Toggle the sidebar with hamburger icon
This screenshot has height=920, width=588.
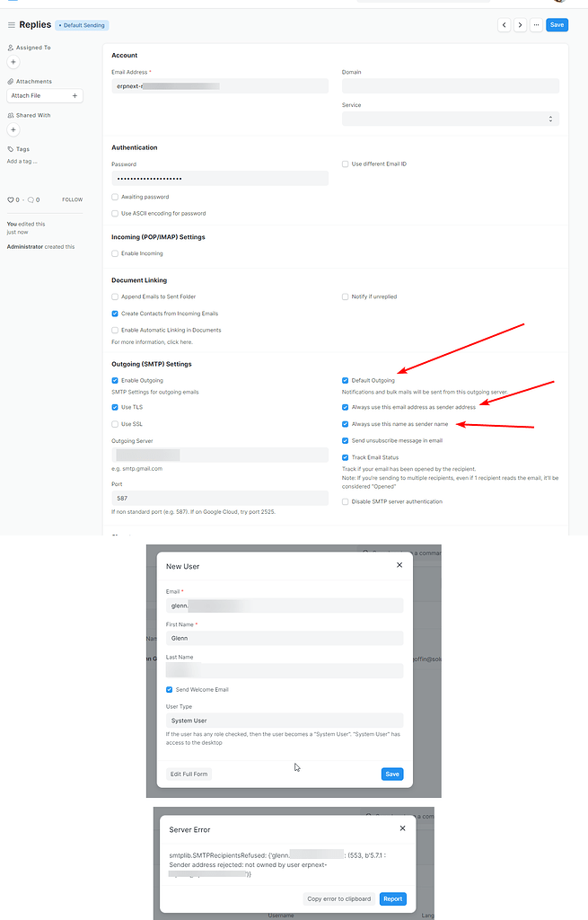12,25
